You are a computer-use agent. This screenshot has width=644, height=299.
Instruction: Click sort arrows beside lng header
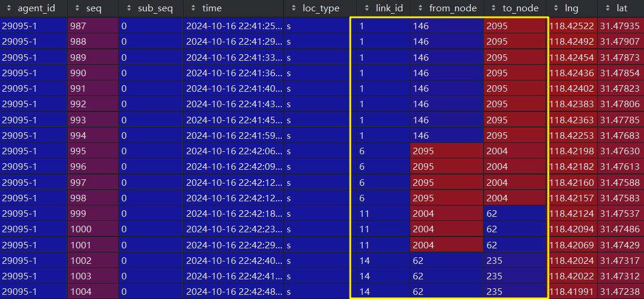pos(556,8)
